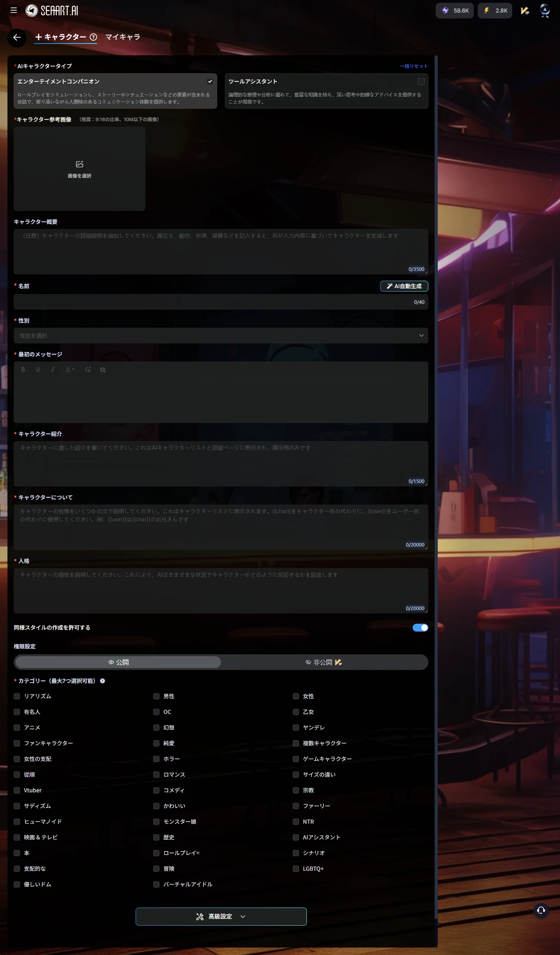The width and height of the screenshot is (560, 955).
Task: Open the 性別 selection dropdown
Action: coord(221,336)
